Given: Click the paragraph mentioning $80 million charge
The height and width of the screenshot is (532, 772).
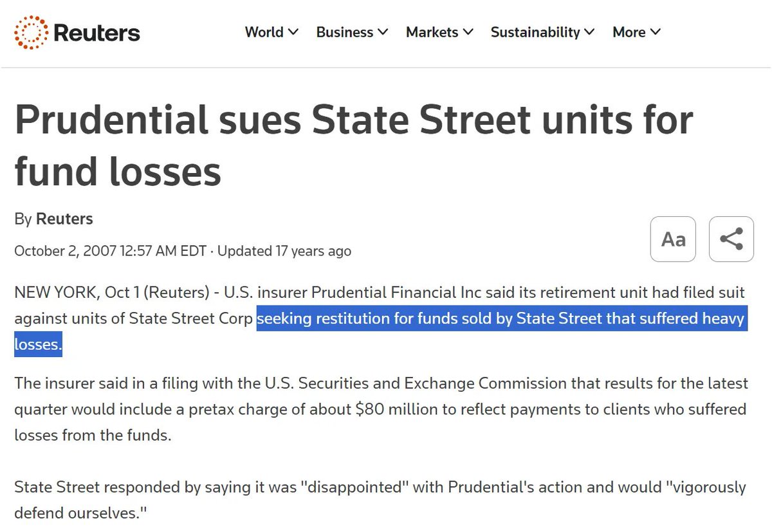Looking at the screenshot, I should point(381,409).
